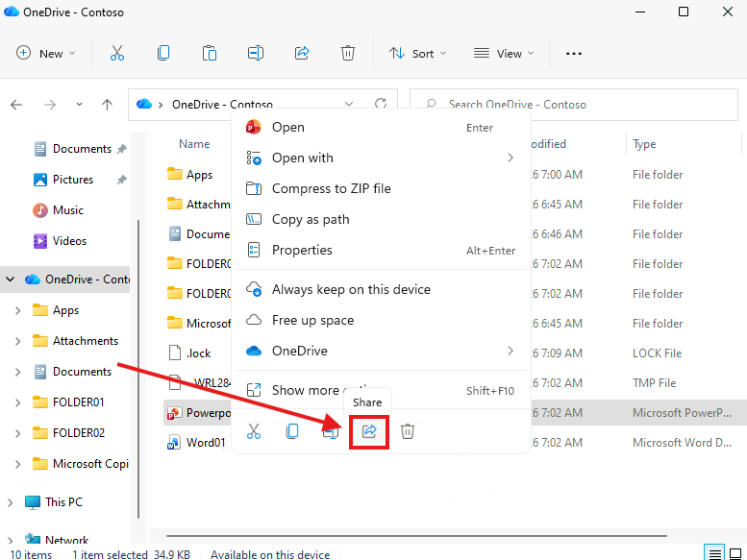Click the OneDrive - Contoso address bar path
Screen dimensions: 747x560
[x=222, y=104]
